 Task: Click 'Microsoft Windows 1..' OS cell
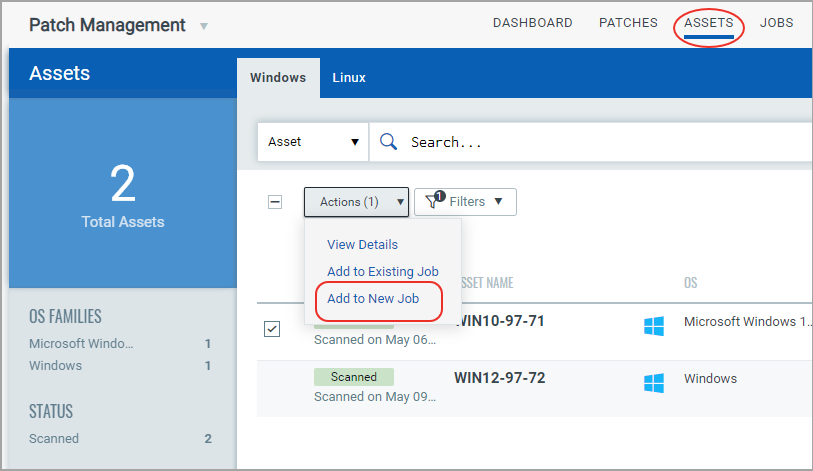click(747, 322)
